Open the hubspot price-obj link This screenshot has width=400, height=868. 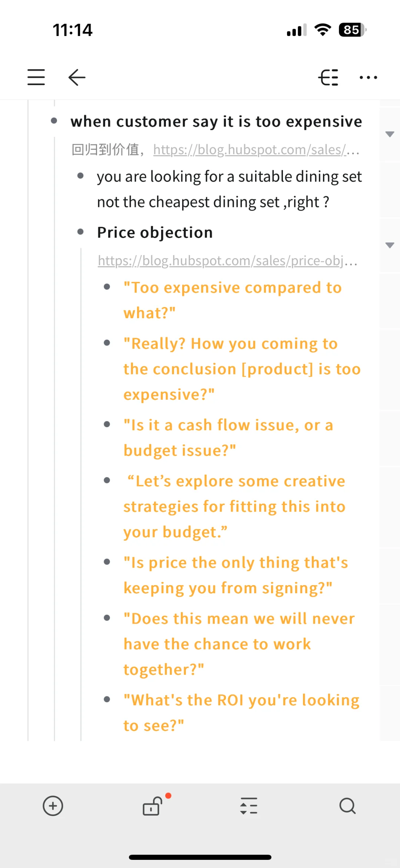(227, 261)
